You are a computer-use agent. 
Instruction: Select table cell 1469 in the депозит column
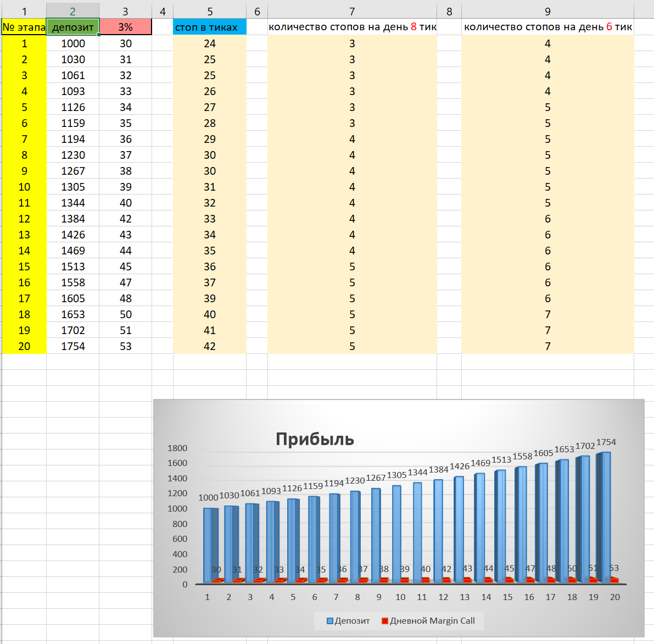tap(72, 251)
